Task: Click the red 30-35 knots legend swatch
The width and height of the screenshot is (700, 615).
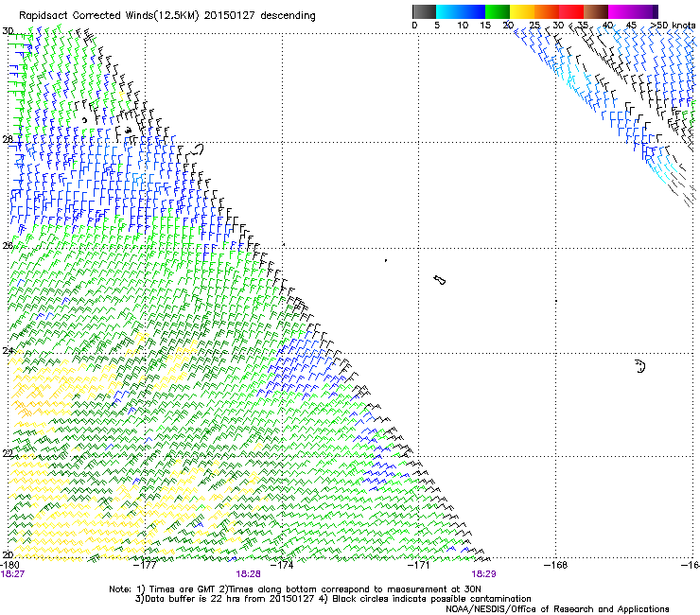Action: [x=571, y=11]
